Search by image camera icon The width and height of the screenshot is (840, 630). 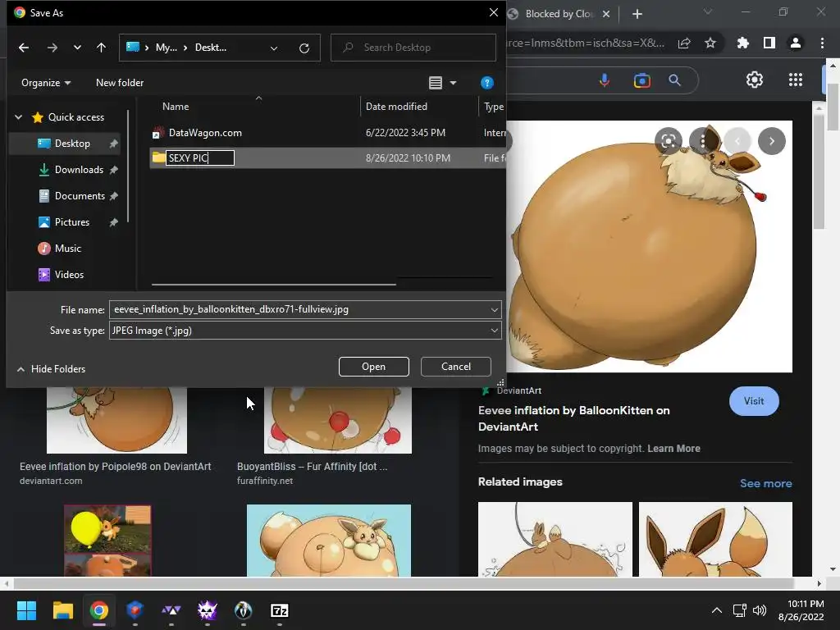[x=641, y=80]
